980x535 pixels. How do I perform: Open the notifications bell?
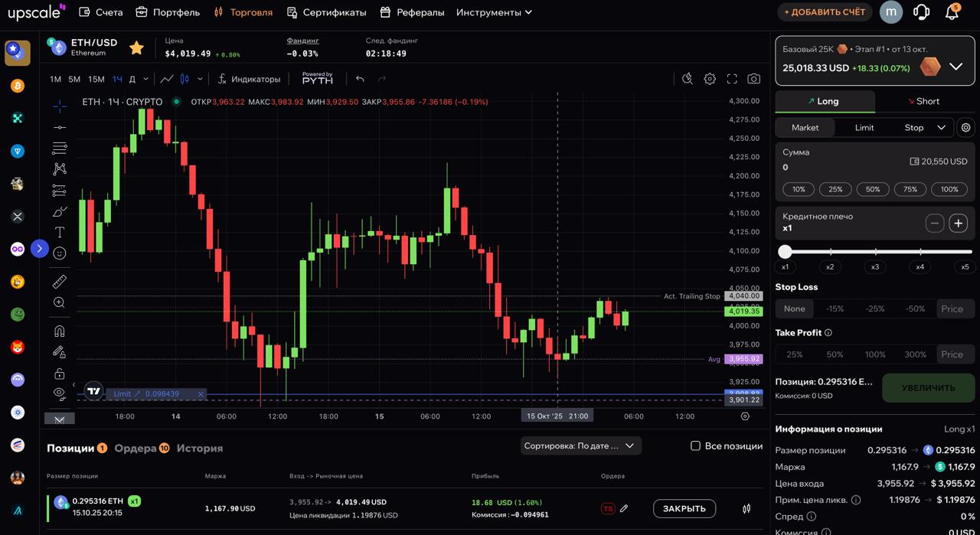coord(952,12)
